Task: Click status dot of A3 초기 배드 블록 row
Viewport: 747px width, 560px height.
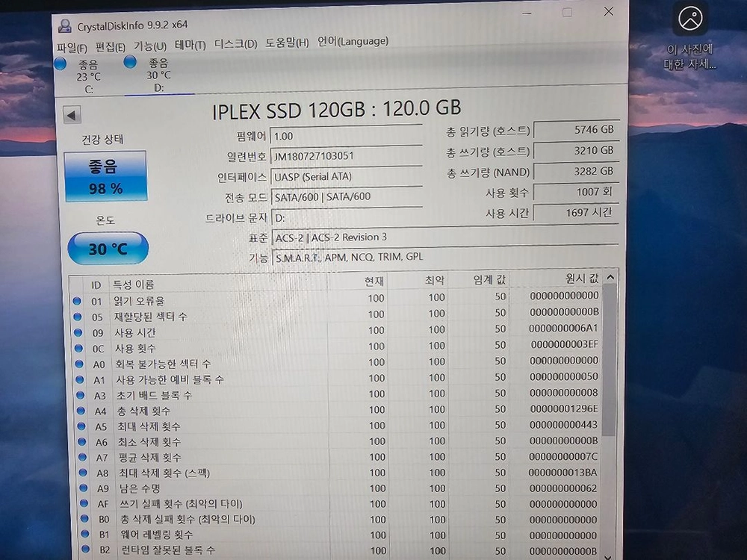Action: (81, 395)
